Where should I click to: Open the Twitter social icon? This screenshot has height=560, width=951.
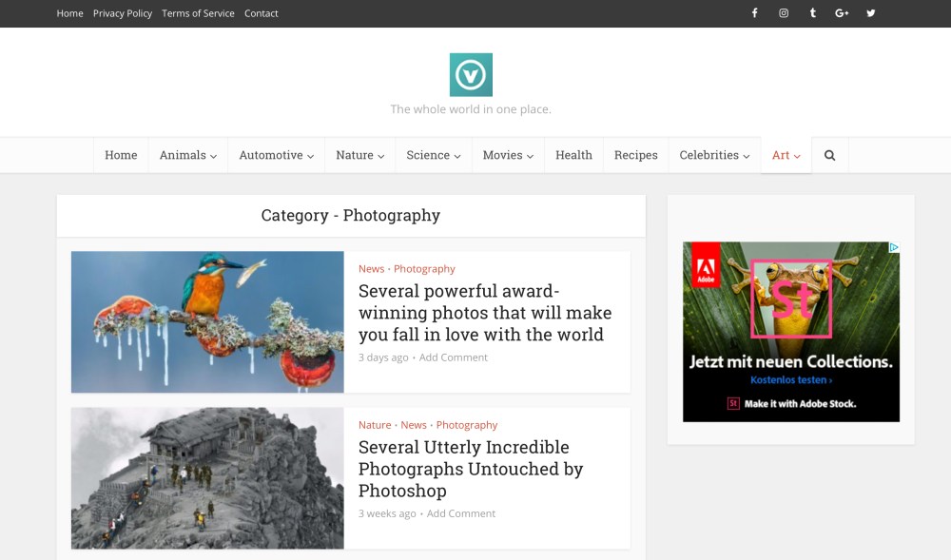click(x=870, y=13)
